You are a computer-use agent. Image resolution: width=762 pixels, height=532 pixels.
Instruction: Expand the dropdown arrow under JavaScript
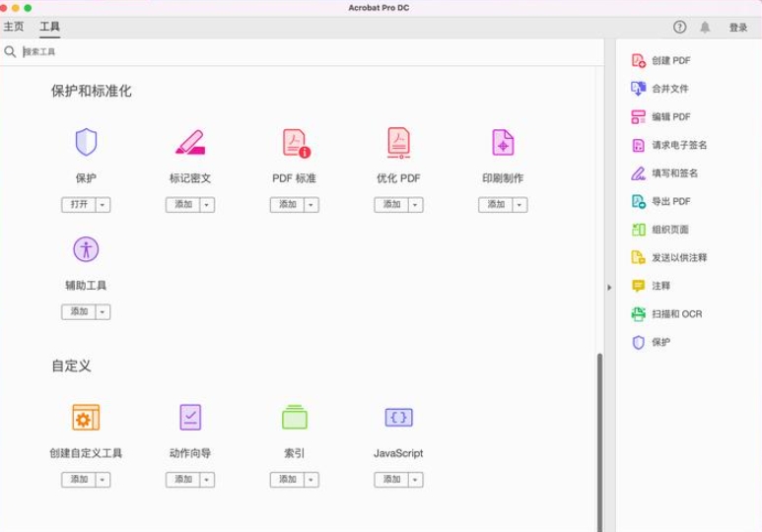(x=415, y=480)
